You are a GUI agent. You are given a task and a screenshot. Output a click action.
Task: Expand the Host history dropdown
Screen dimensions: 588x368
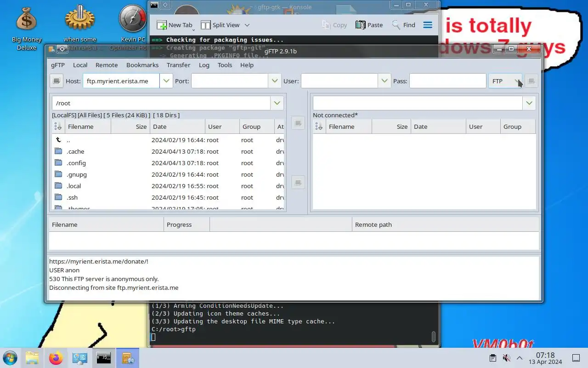tap(166, 81)
